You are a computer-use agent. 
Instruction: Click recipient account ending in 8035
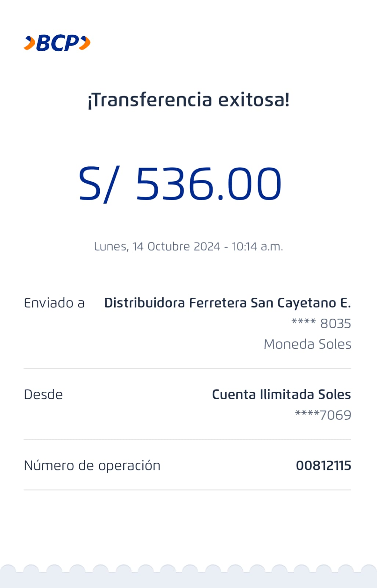pos(321,323)
